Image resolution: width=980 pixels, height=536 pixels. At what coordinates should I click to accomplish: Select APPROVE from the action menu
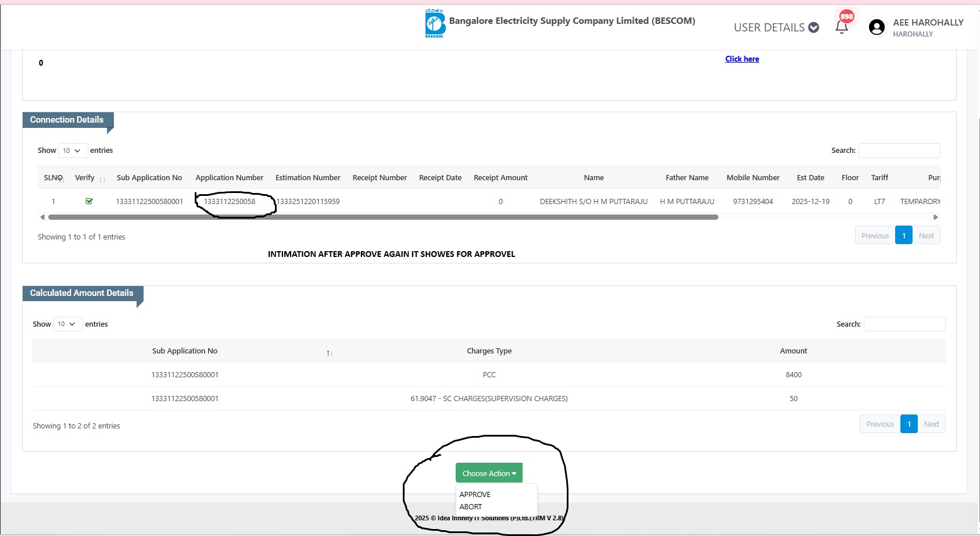[x=475, y=494]
